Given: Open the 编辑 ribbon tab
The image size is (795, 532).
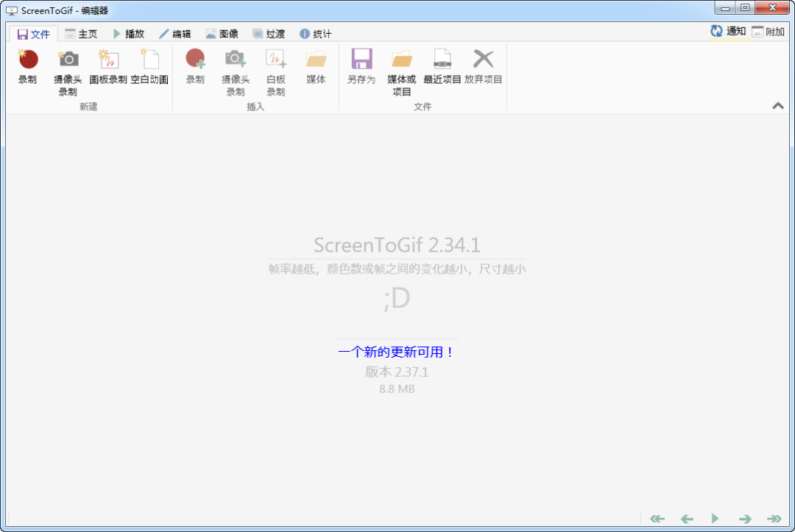Looking at the screenshot, I should coord(175,34).
